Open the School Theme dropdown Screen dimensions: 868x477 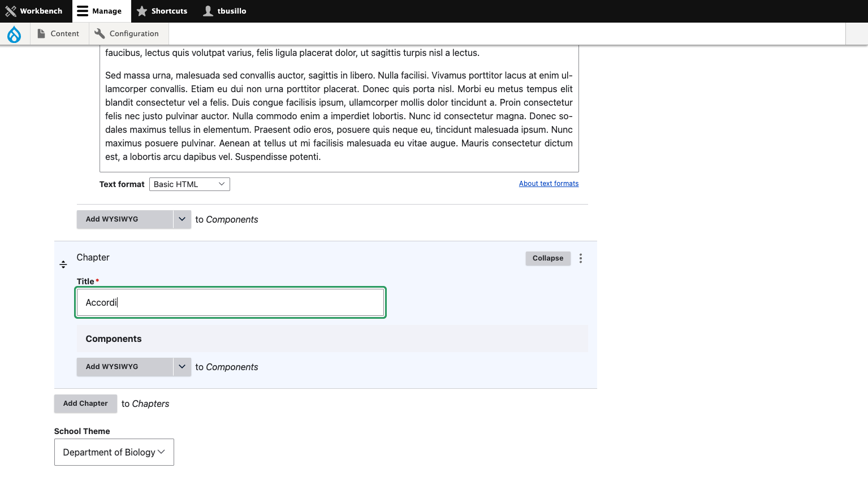point(114,452)
